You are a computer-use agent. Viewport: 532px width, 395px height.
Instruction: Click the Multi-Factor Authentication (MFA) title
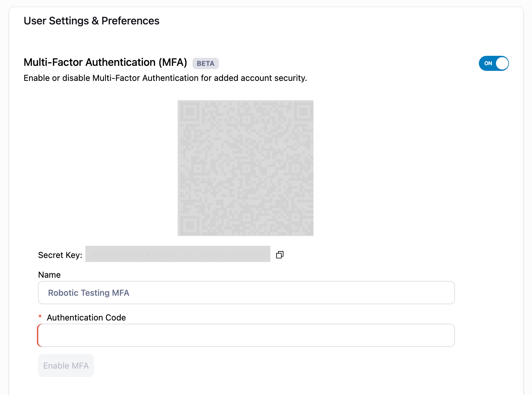105,62
